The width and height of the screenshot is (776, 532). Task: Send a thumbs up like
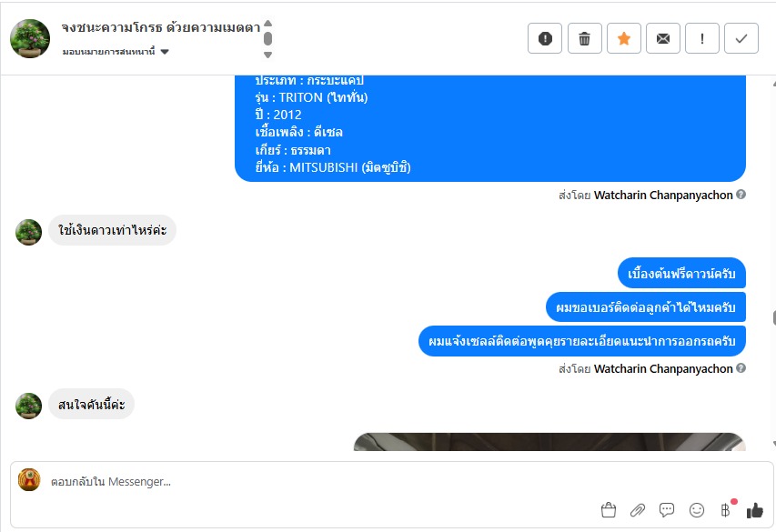tap(755, 510)
